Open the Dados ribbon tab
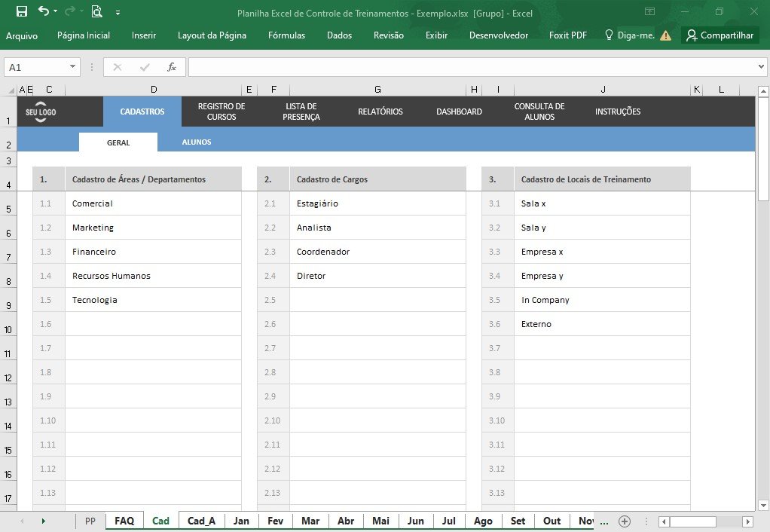Screen dimensions: 770x532 339,35
